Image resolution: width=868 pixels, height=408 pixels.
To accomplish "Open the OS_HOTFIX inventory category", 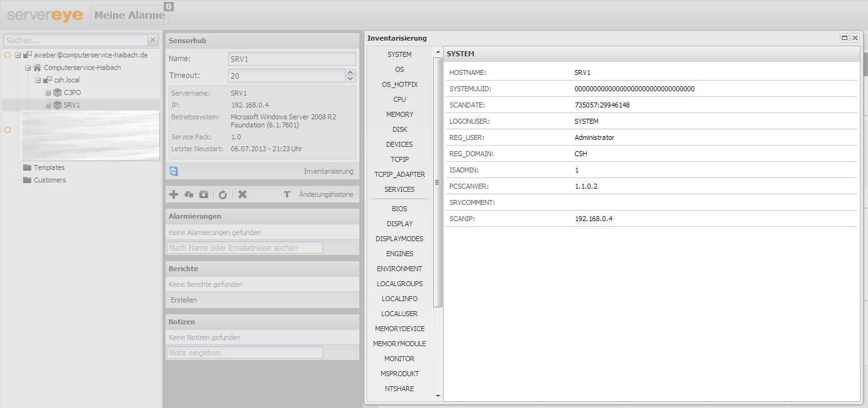I will (x=399, y=84).
